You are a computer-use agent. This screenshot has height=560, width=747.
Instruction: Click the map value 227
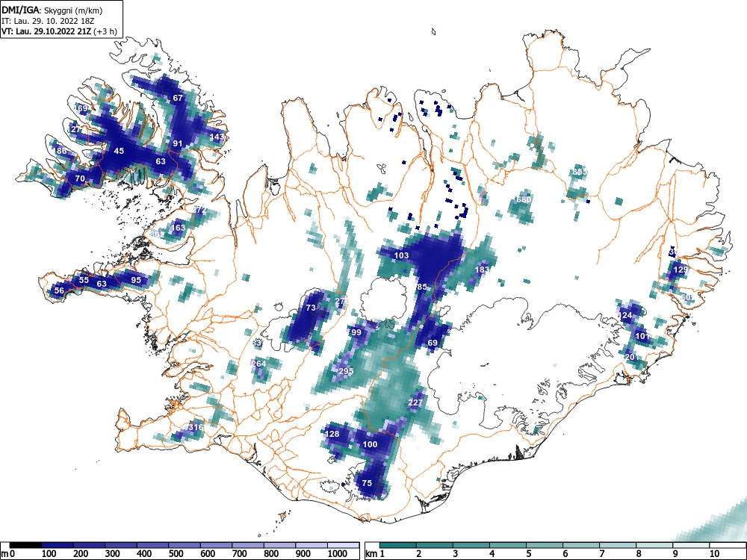pyautogui.click(x=415, y=402)
